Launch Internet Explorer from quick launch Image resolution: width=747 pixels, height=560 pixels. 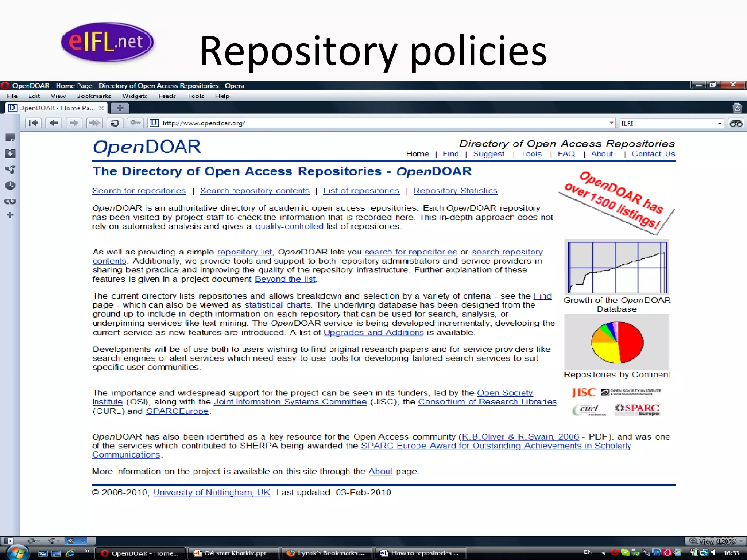pyautogui.click(x=70, y=553)
